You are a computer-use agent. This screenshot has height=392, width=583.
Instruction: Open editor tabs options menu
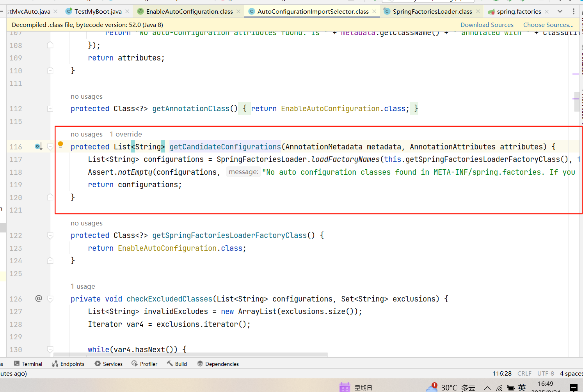point(573,11)
